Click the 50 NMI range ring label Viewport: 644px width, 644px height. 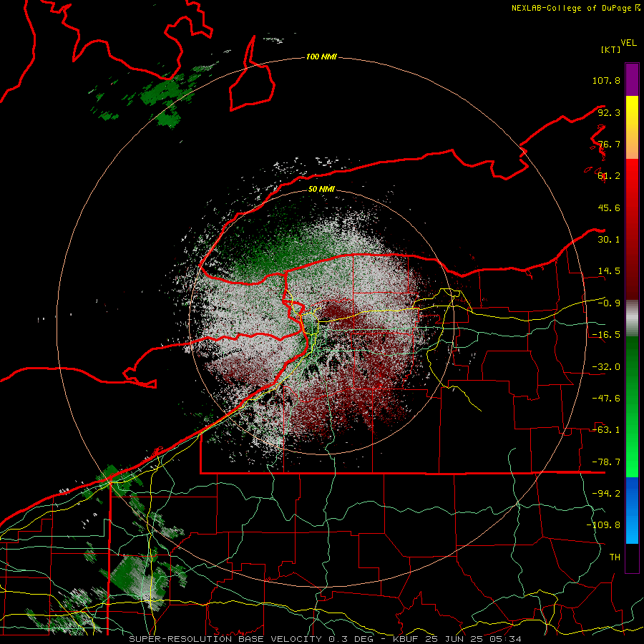pyautogui.click(x=321, y=190)
